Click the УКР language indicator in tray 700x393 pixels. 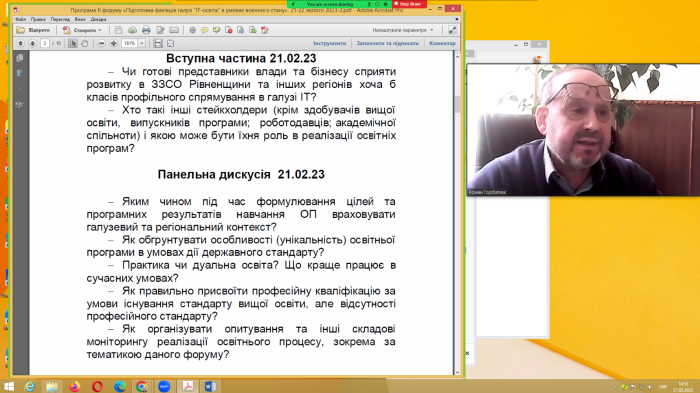[x=663, y=387]
